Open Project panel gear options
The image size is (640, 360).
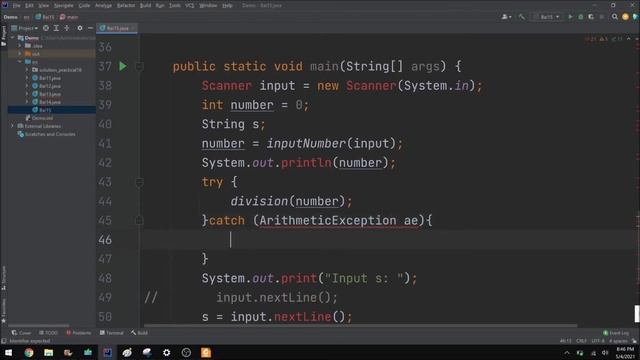coord(80,28)
